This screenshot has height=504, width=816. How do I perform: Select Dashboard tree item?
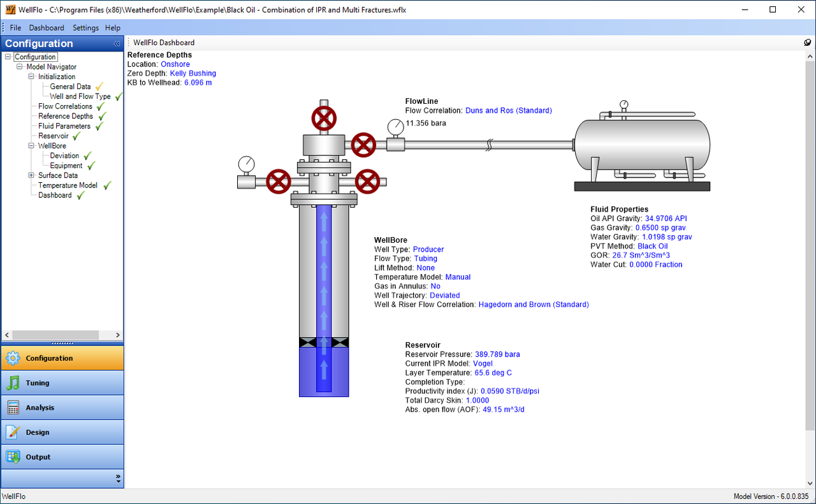pos(55,195)
